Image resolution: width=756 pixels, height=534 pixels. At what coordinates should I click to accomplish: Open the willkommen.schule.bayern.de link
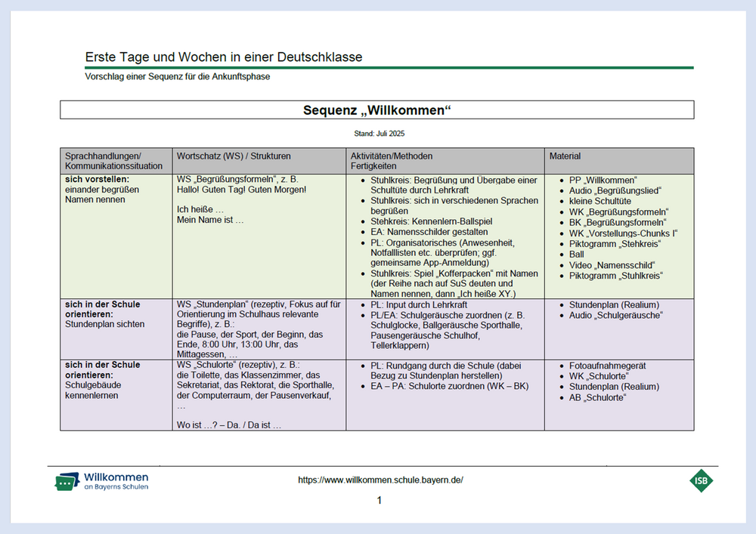click(380, 480)
